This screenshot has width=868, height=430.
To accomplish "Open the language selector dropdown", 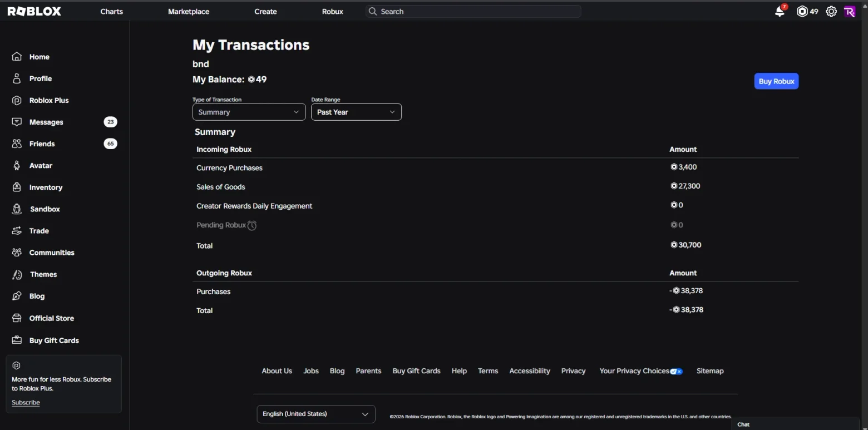I will [x=316, y=414].
